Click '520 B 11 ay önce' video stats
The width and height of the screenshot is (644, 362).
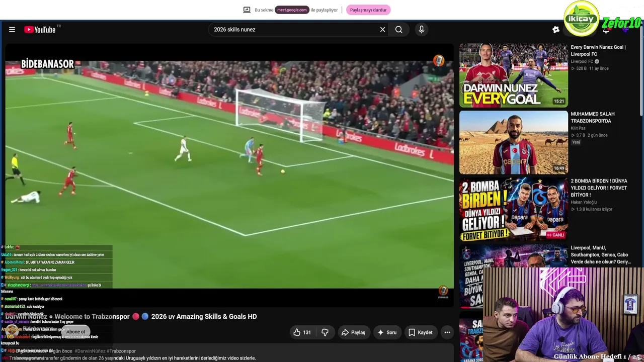pyautogui.click(x=590, y=68)
